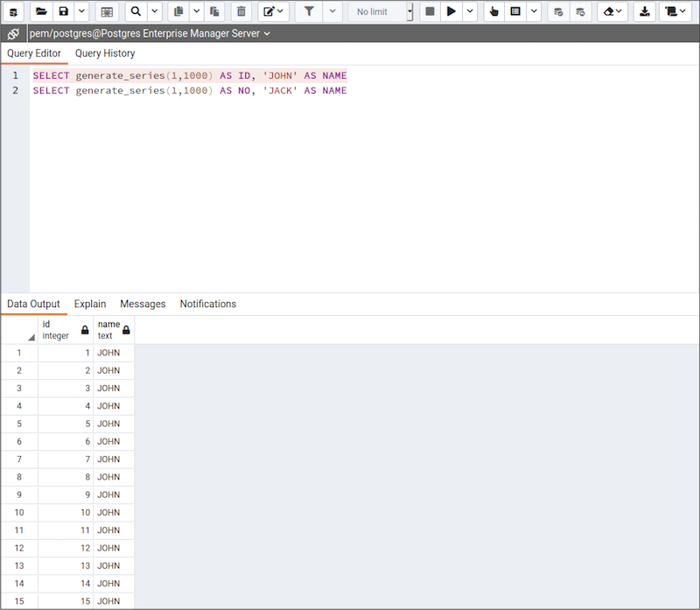Image resolution: width=700 pixels, height=610 pixels.
Task: Click the Commit transaction icon
Action: [558, 11]
